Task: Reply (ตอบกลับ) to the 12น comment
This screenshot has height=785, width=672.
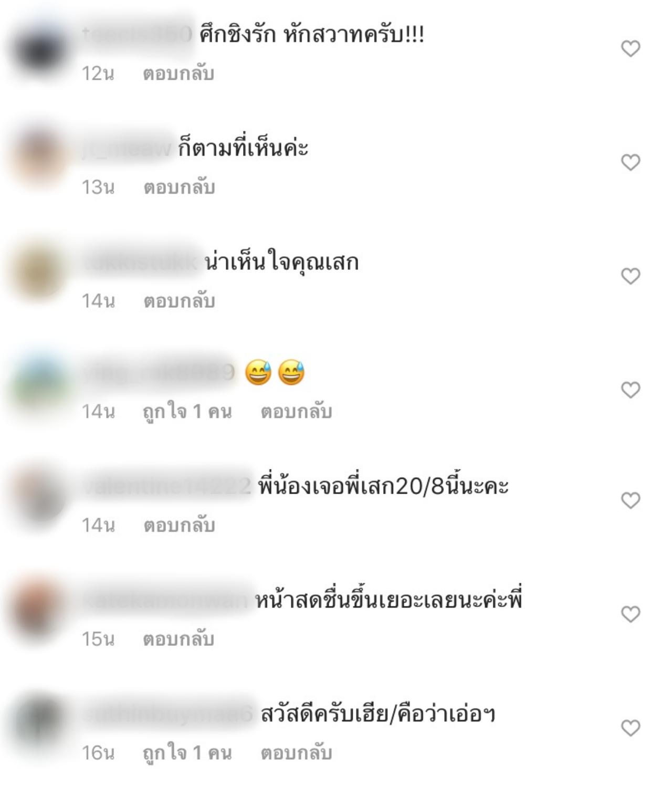Action: (178, 74)
